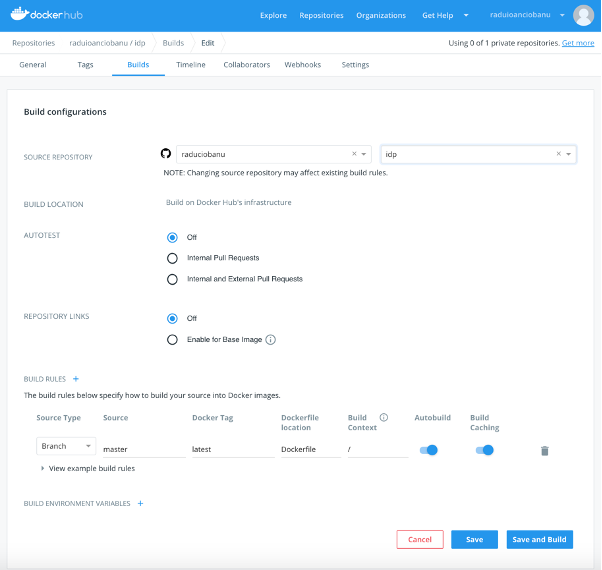Switch to the Timeline tab
The image size is (602, 570).
(x=190, y=64)
